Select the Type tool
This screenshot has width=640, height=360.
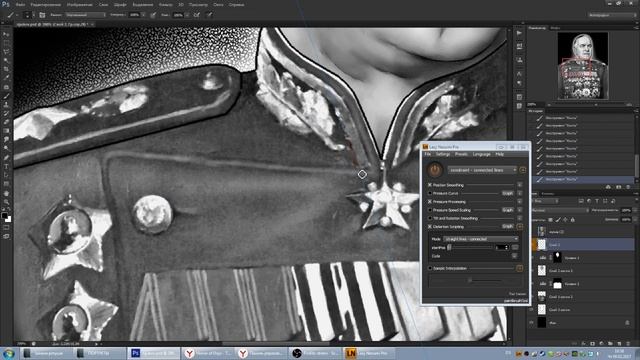(6, 167)
